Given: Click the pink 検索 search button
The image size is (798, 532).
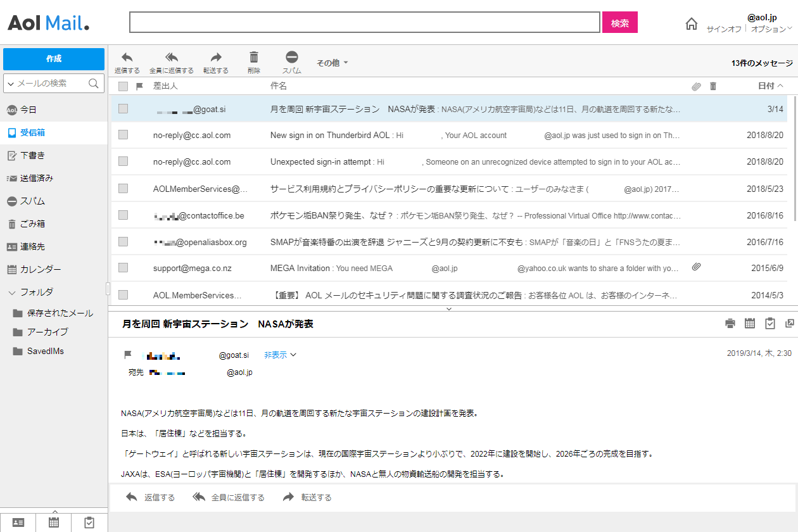Looking at the screenshot, I should tap(620, 22).
